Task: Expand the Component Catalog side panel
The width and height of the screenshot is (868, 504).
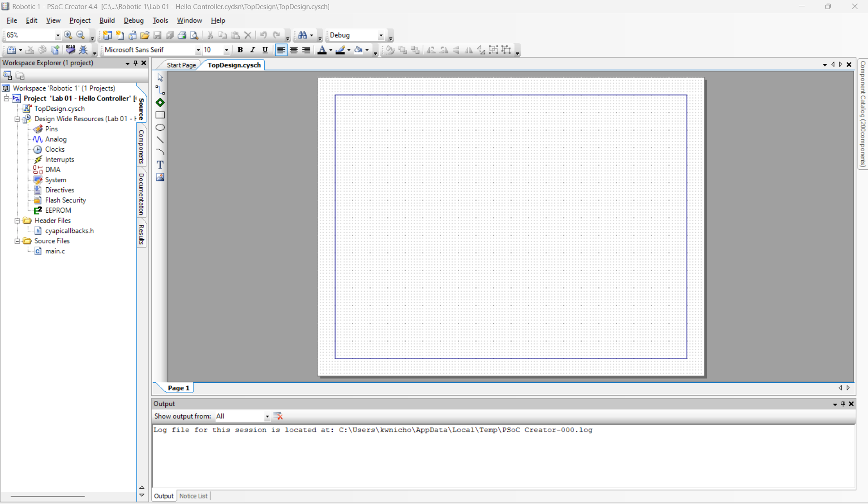Action: click(x=863, y=114)
